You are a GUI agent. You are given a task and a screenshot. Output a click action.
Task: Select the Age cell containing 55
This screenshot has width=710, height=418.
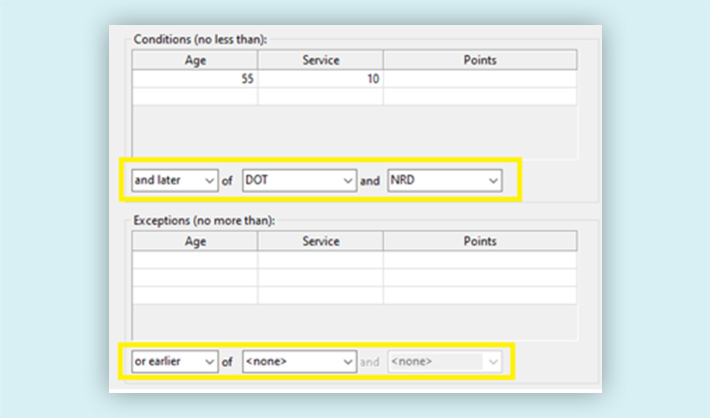[x=195, y=79]
